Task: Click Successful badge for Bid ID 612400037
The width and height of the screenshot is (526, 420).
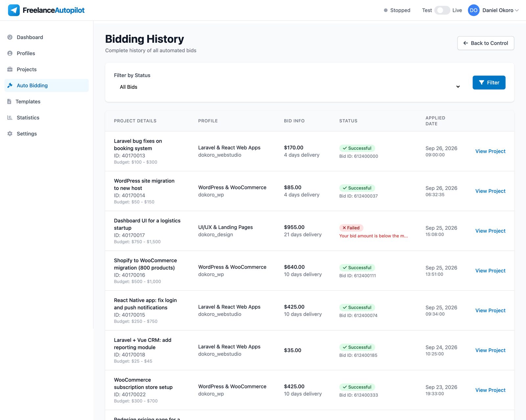Action: 357,188
